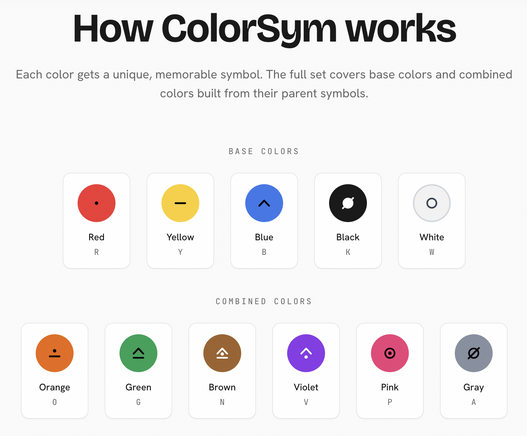
Task: Click the paragraph starting 'Each color gets'
Action: pyautogui.click(x=264, y=84)
